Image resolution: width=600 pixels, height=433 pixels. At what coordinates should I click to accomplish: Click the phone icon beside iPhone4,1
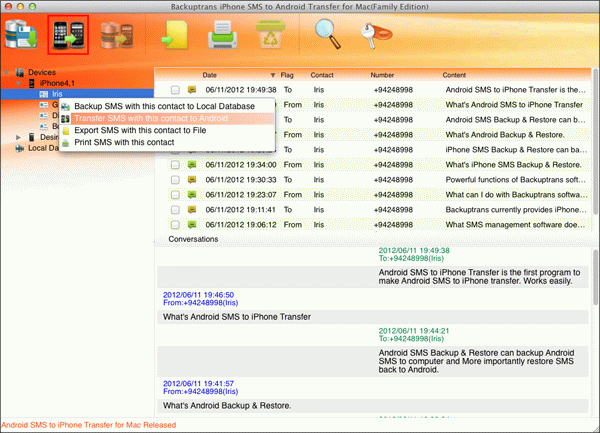pyautogui.click(x=32, y=83)
